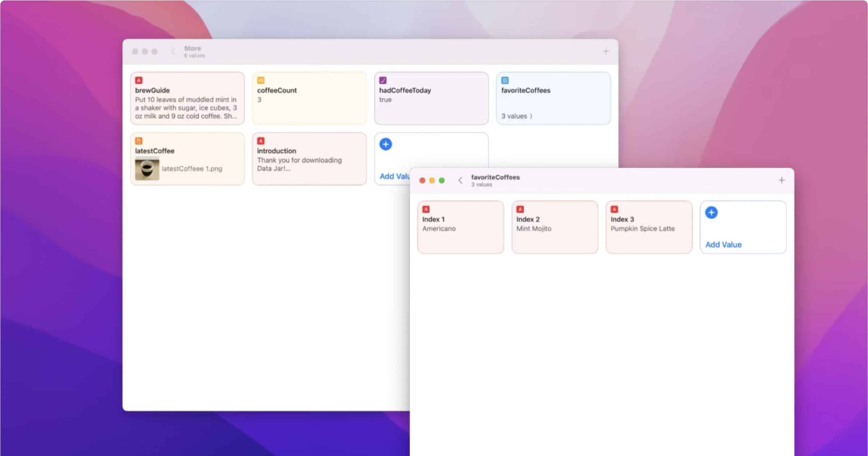Screen dimensions: 868x456
Task: Select the Index 2 Mint Mojito card
Action: tap(554, 227)
